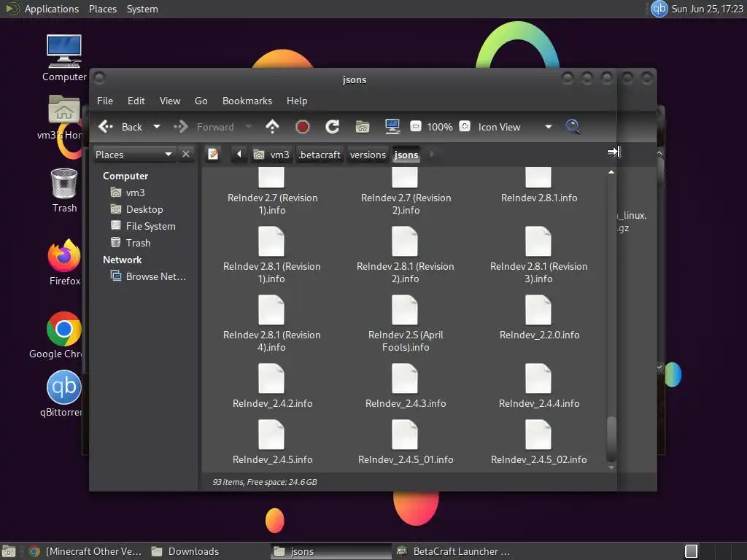Click the file list vertical scrollbar thumb
Image resolution: width=747 pixels, height=560 pixels.
(x=611, y=438)
